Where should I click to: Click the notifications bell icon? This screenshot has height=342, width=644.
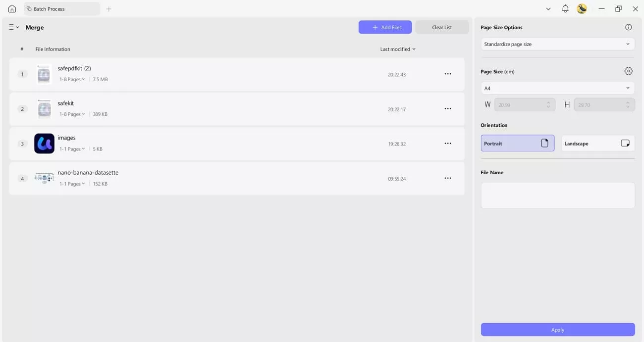coord(565,8)
